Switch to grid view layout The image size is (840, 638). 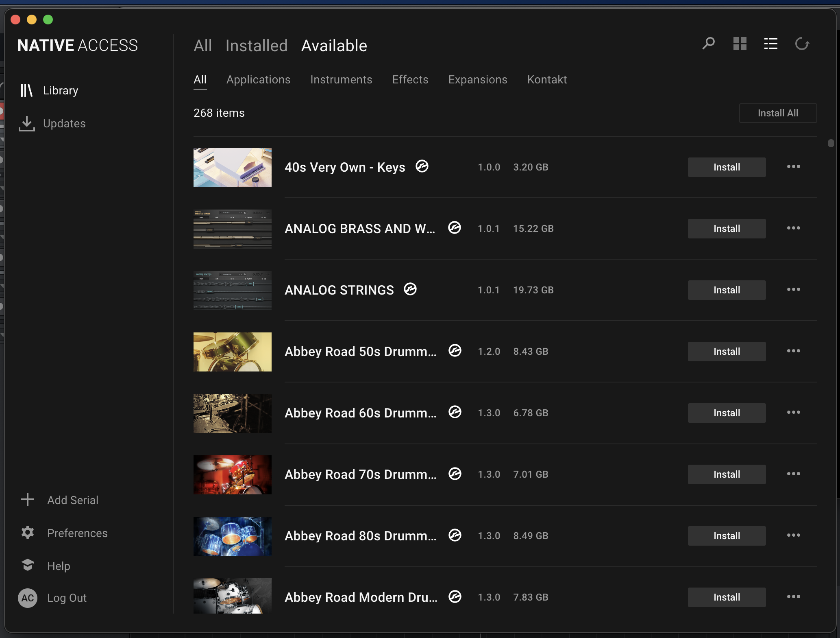click(x=740, y=44)
